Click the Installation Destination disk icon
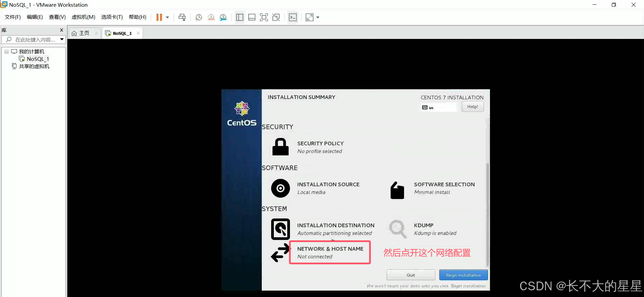This screenshot has height=297, width=644. (x=280, y=229)
